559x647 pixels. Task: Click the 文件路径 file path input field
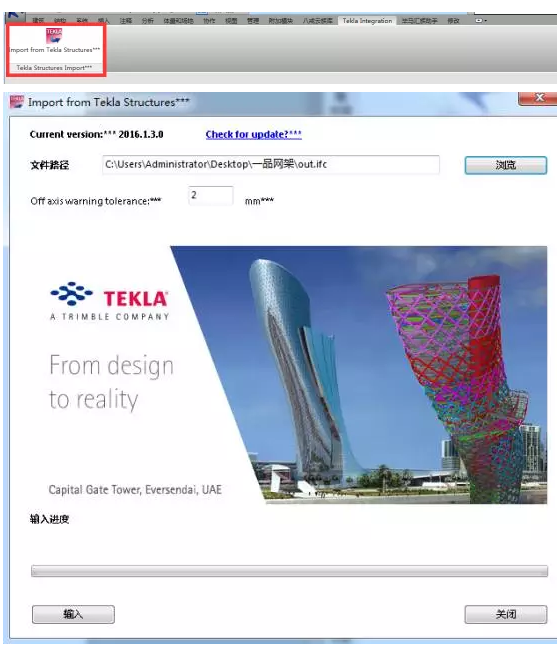271,165
